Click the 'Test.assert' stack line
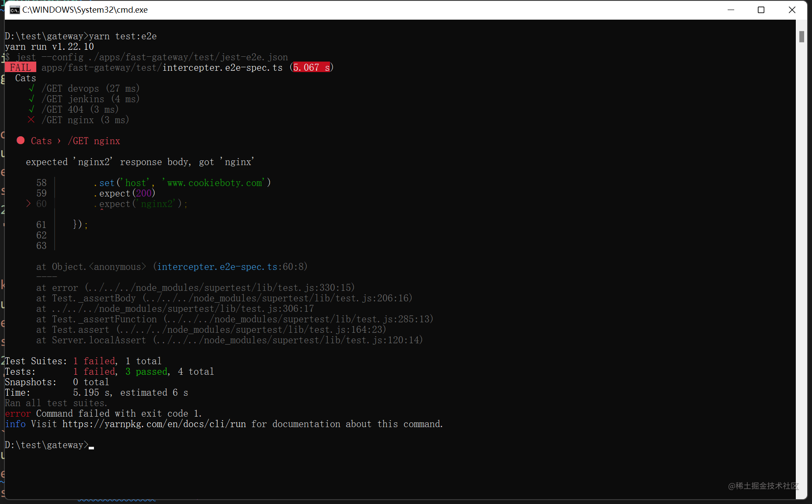Image resolution: width=812 pixels, height=504 pixels. 212,329
